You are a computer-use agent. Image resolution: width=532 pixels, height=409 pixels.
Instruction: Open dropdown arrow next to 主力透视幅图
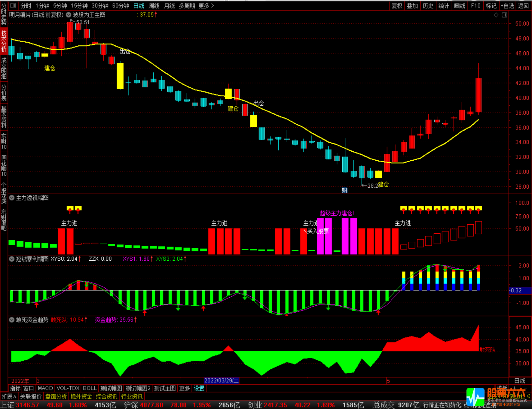coord(12,198)
